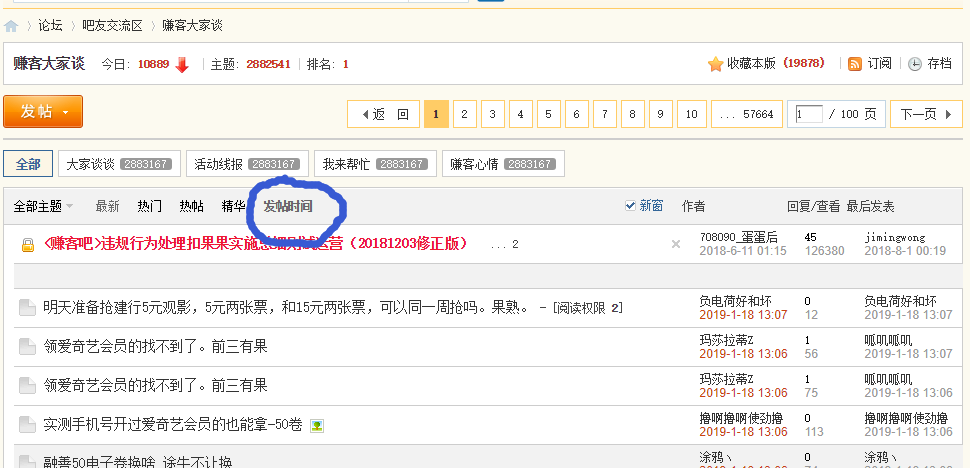Toggle the 新窗 checkbox
The image size is (970, 468).
click(630, 205)
